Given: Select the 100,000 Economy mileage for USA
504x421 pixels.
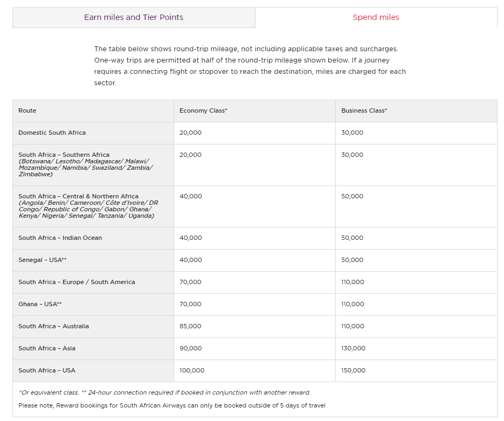Looking at the screenshot, I should (x=192, y=370).
